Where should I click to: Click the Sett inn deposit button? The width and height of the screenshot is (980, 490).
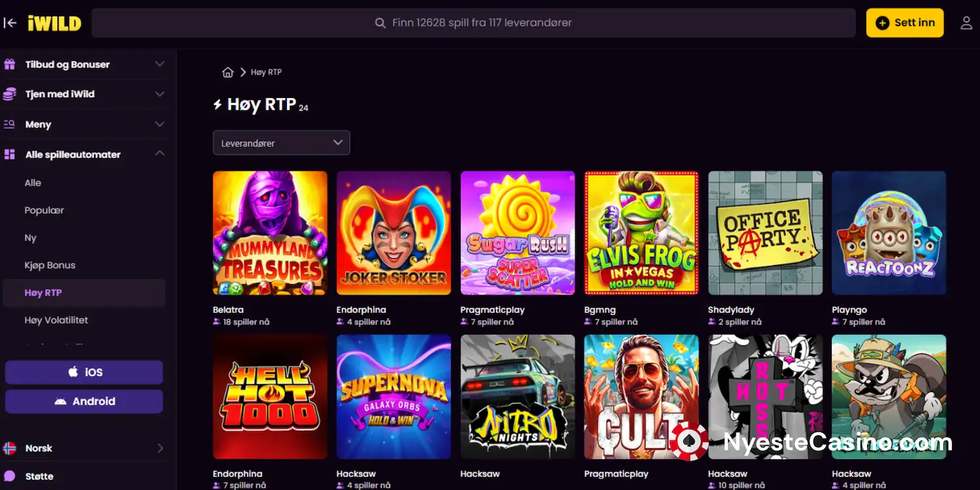(905, 23)
